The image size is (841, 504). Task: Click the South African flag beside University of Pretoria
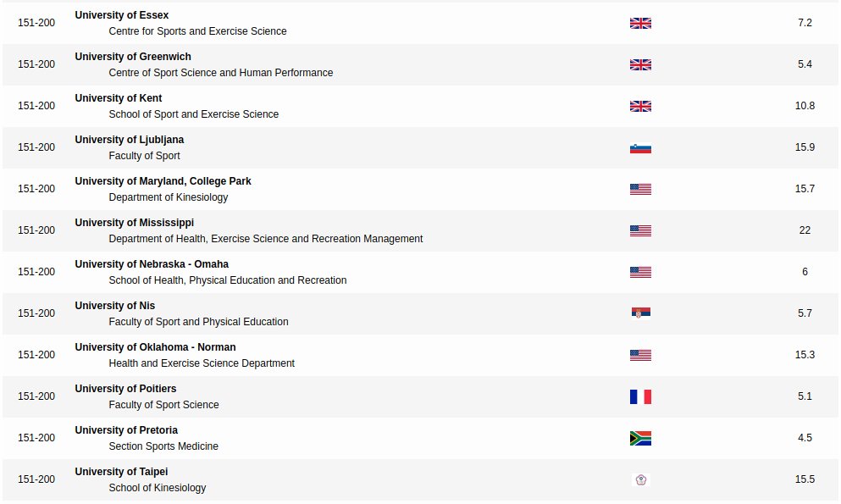[x=640, y=438]
